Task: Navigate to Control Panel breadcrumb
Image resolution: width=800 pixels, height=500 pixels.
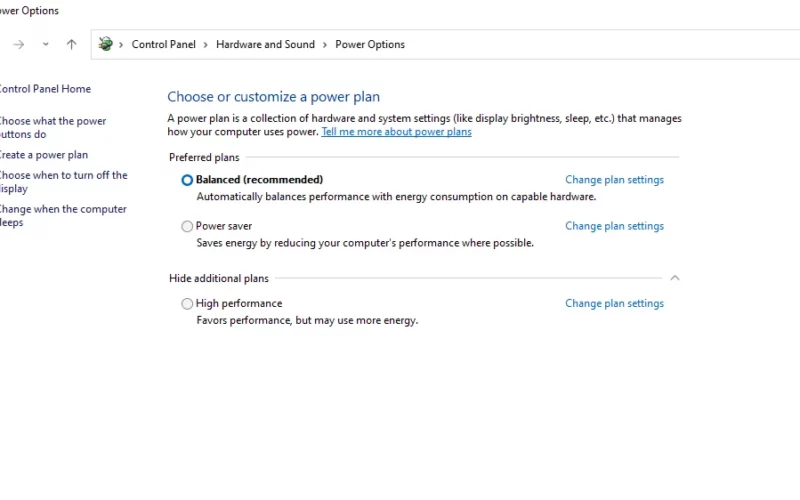Action: (x=163, y=44)
